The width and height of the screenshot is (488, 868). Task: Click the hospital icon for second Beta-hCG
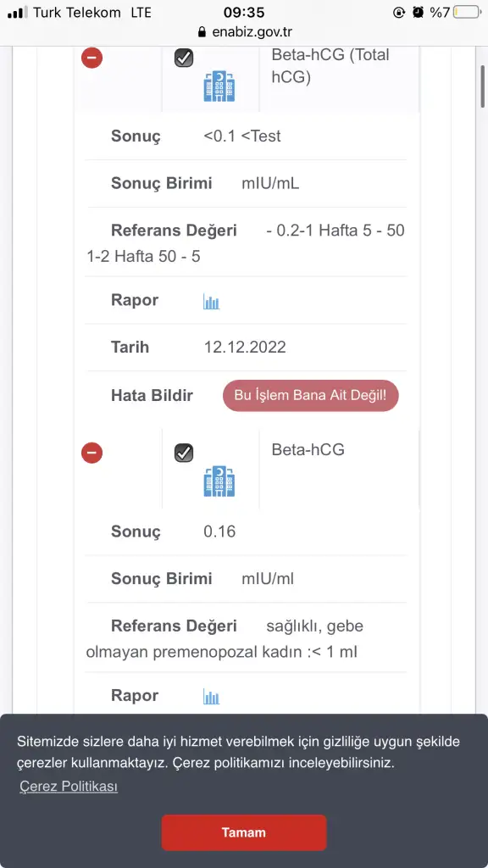click(219, 481)
